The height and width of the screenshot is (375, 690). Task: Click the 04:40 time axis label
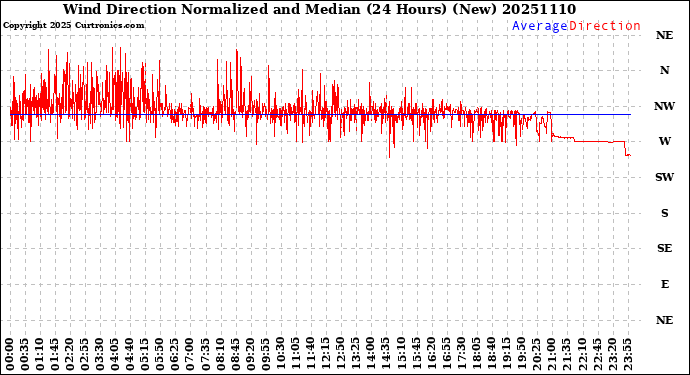pyautogui.click(x=130, y=355)
